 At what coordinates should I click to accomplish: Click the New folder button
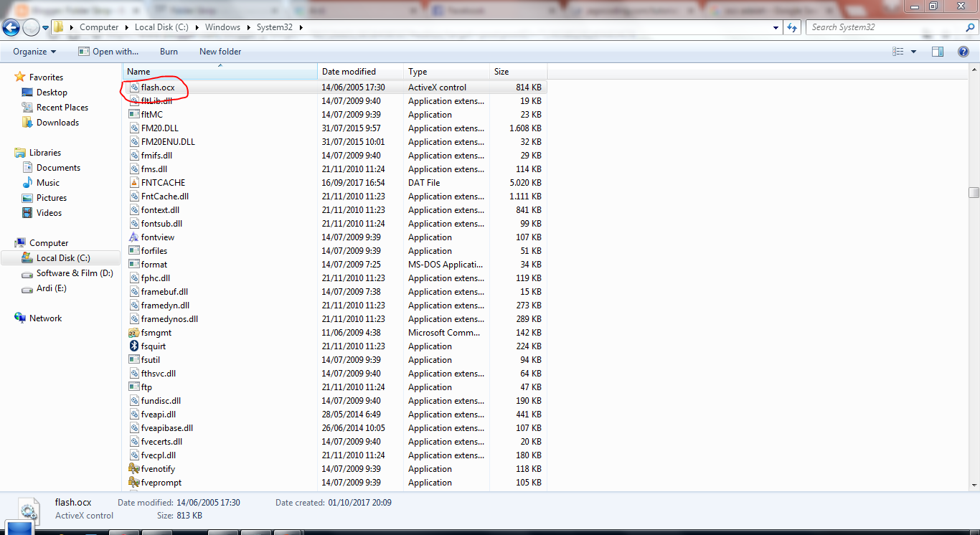tap(220, 51)
